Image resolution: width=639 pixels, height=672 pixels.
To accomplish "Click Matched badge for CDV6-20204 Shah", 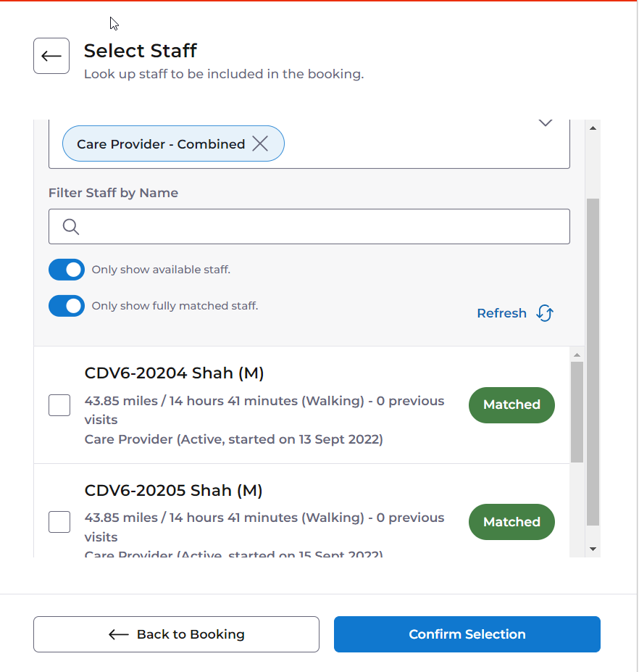I will click(x=511, y=405).
